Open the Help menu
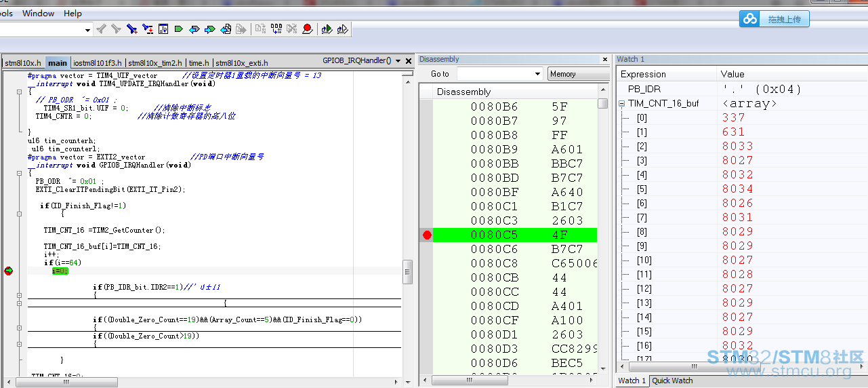The height and width of the screenshot is (388, 868). click(73, 13)
